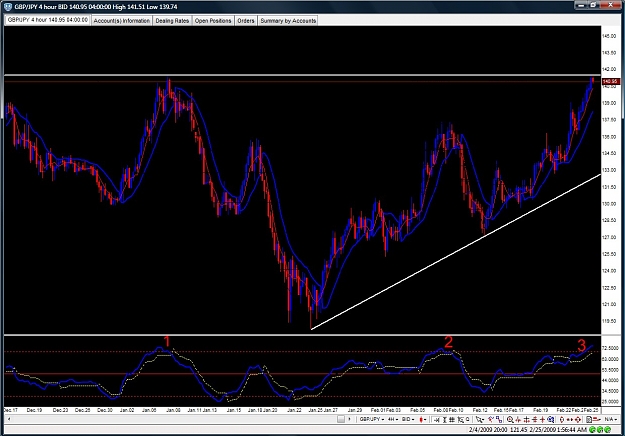Click the toolbar icon just right of the grid icon
The image size is (625, 436).
(x=460, y=419)
